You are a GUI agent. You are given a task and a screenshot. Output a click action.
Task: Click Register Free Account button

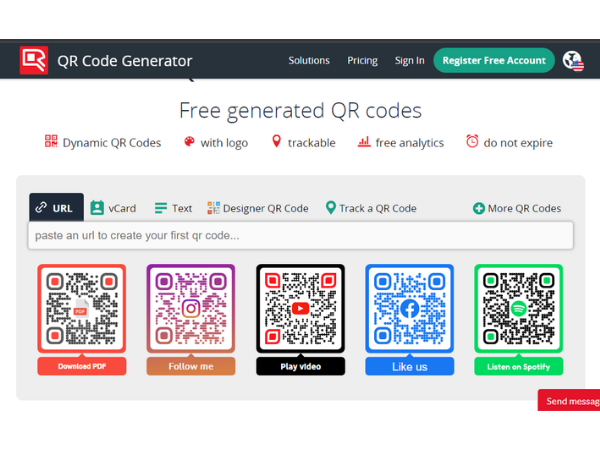point(494,60)
